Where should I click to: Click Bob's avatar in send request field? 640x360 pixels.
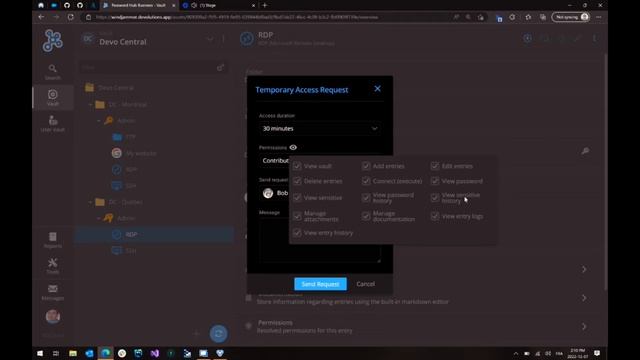268,193
